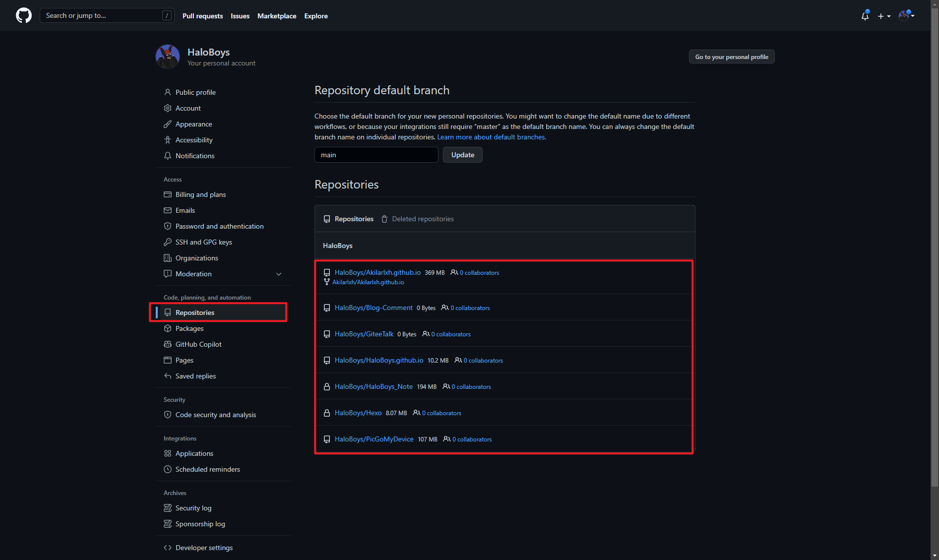Open HaloBoys/HaloBoys.github.io repository link
The width and height of the screenshot is (939, 560).
tap(379, 360)
